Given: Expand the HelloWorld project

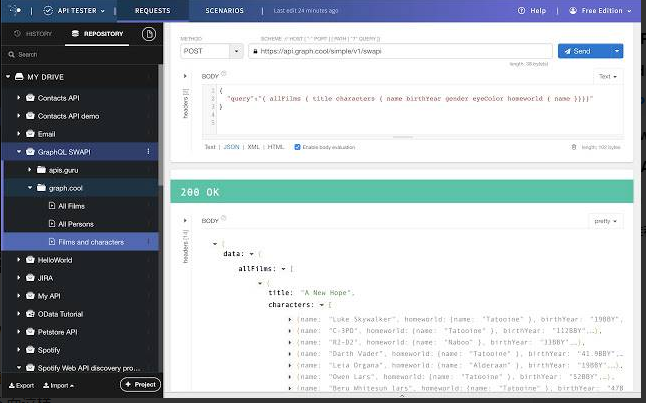Looking at the screenshot, I should pos(19,260).
